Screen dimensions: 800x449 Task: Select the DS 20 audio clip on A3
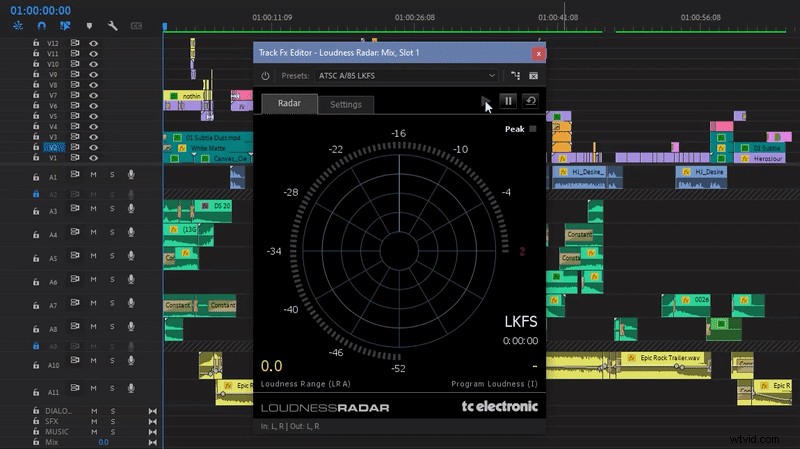coord(213,211)
